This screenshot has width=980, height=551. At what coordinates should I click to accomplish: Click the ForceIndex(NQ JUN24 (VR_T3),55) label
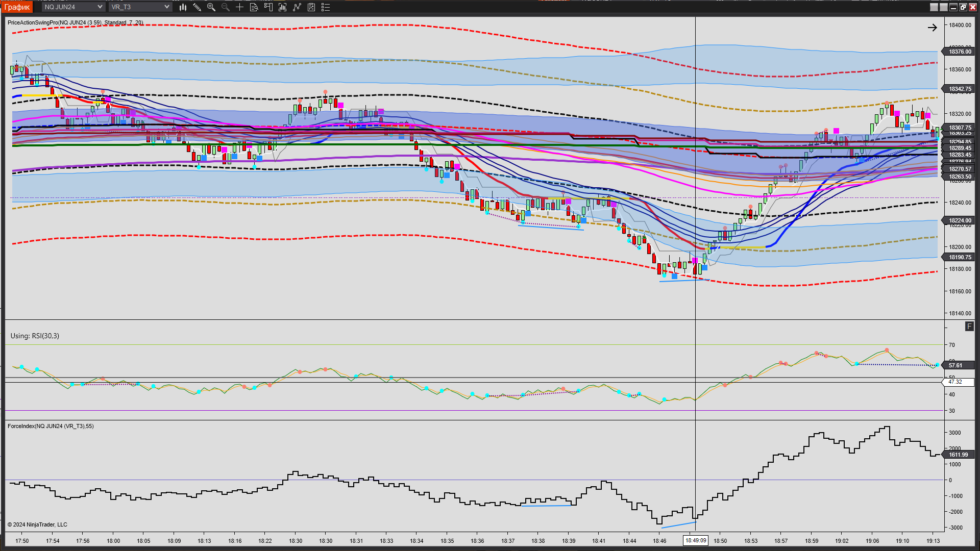coord(51,426)
